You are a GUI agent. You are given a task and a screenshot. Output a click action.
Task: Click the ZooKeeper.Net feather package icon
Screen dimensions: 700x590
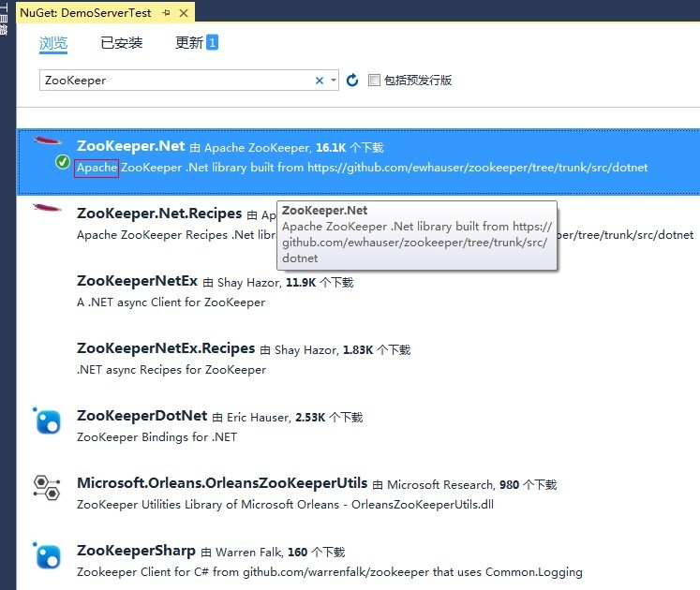pyautogui.click(x=47, y=141)
